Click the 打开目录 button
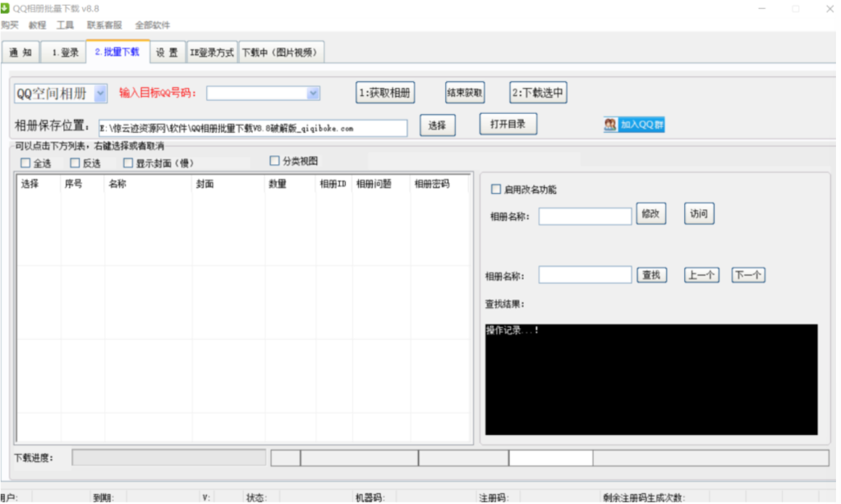This screenshot has height=504, width=841. point(508,123)
